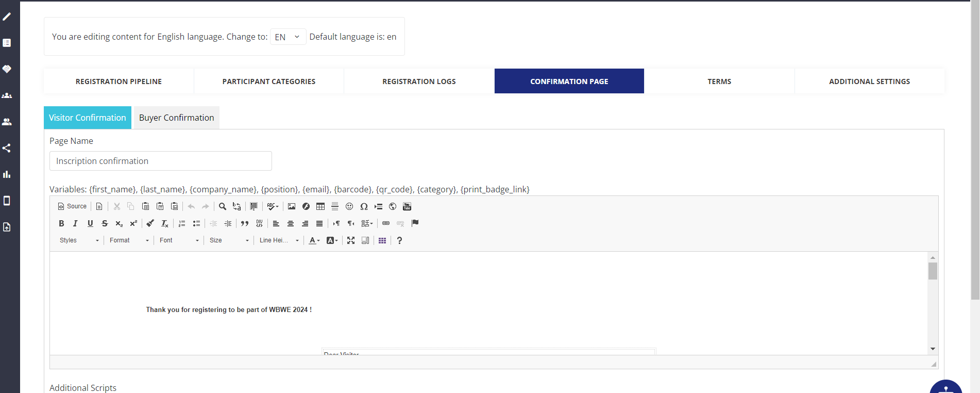The image size is (980, 393).
Task: Insert a link with the link icon
Action: point(386,223)
